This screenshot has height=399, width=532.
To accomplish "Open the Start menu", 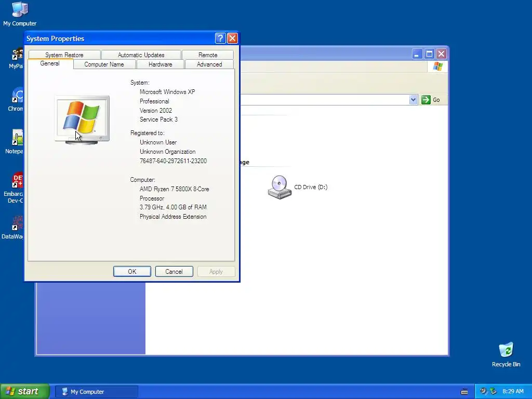I will click(25, 391).
